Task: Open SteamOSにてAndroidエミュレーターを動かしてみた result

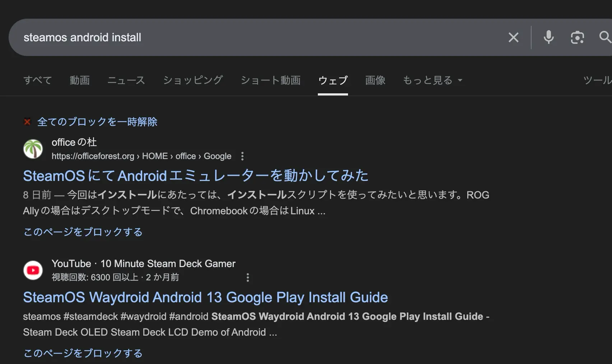Action: pos(196,176)
